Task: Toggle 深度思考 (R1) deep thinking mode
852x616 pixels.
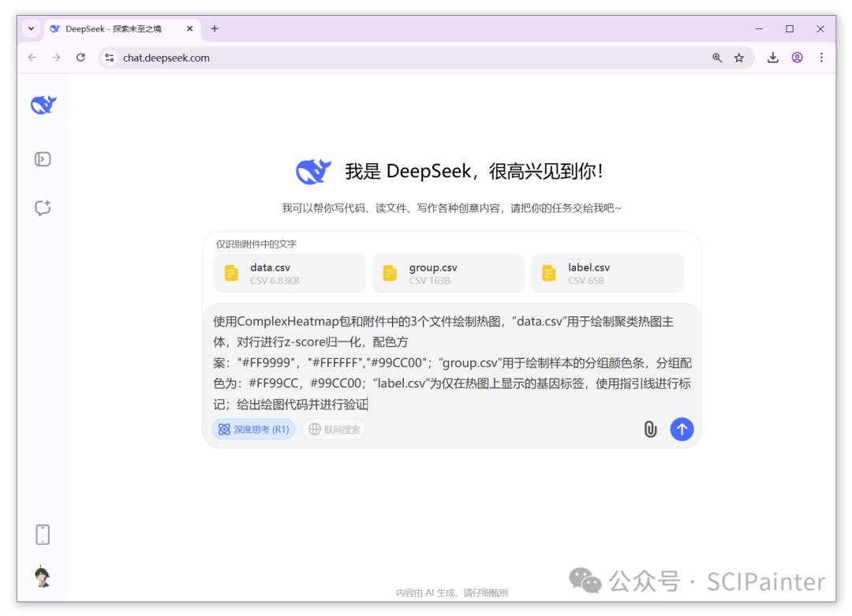Action: tap(254, 429)
